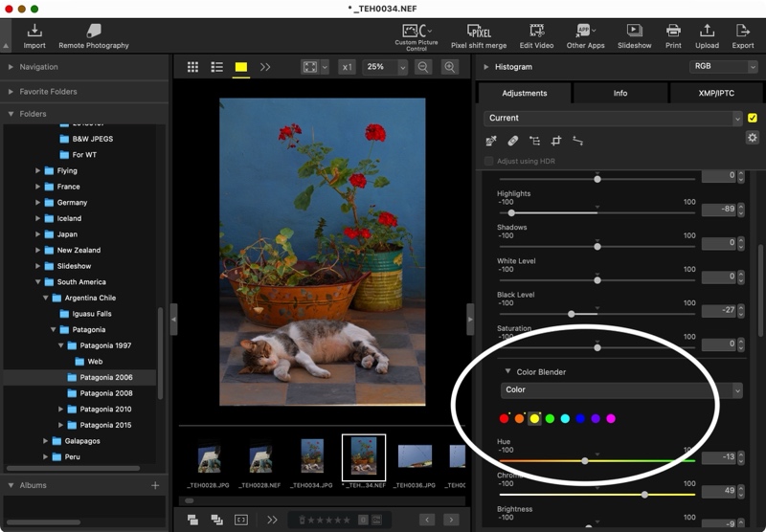Toggle the Adjust using HDR checkbox

(488, 161)
